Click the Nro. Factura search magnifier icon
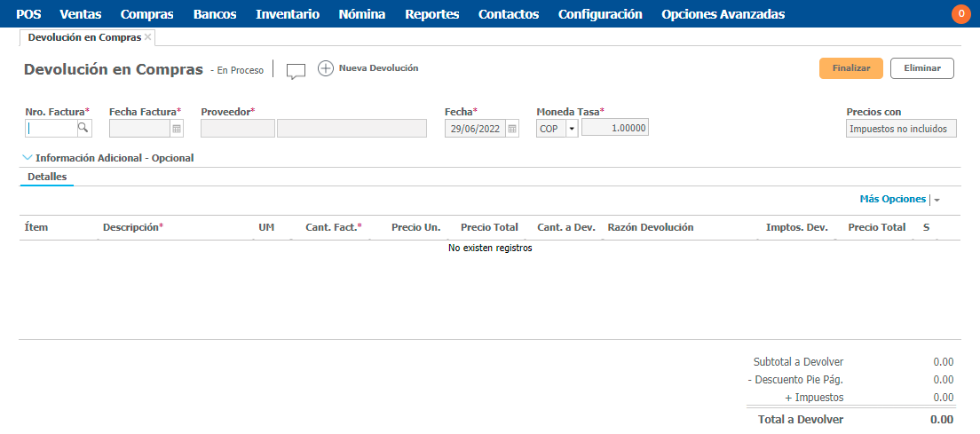This screenshot has width=980, height=434. [83, 129]
